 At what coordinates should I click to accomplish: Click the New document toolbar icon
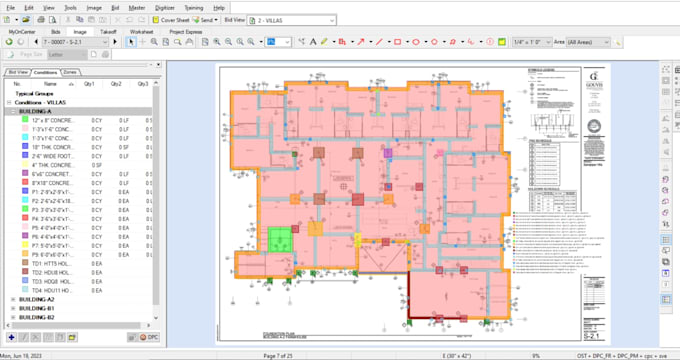coord(7,20)
